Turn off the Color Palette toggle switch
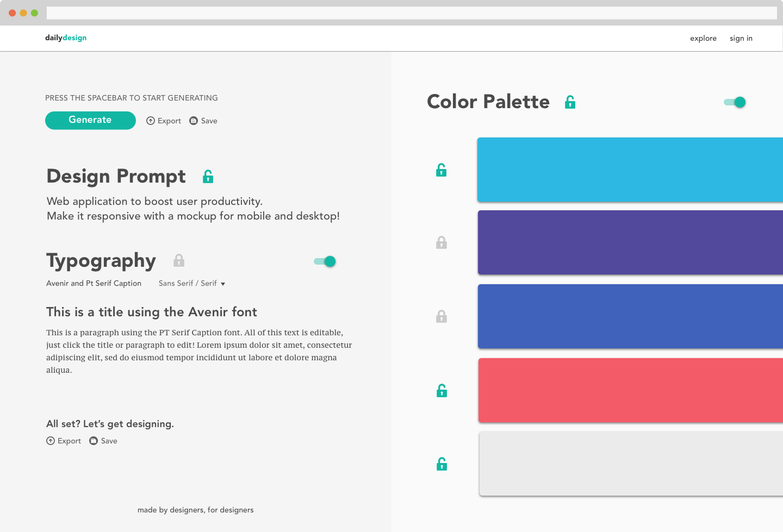The height and width of the screenshot is (532, 783). 735,102
